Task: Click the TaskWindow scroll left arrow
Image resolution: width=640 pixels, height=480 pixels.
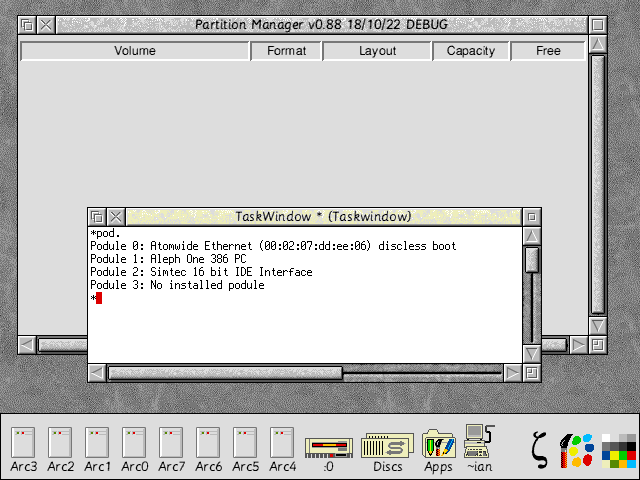Action: [x=97, y=373]
